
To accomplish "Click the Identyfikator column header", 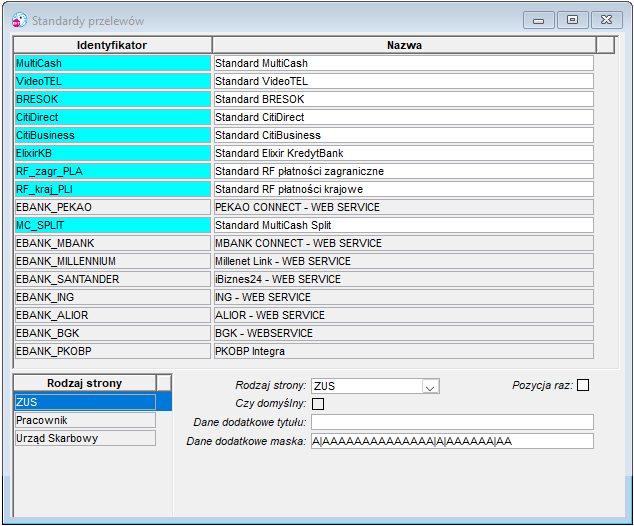I will [x=112, y=45].
